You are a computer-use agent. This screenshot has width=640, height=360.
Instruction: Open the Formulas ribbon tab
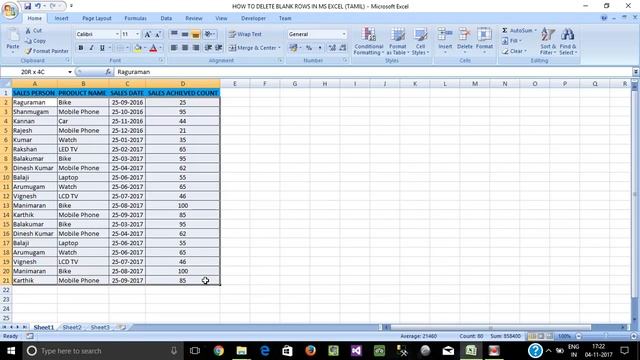[136, 18]
